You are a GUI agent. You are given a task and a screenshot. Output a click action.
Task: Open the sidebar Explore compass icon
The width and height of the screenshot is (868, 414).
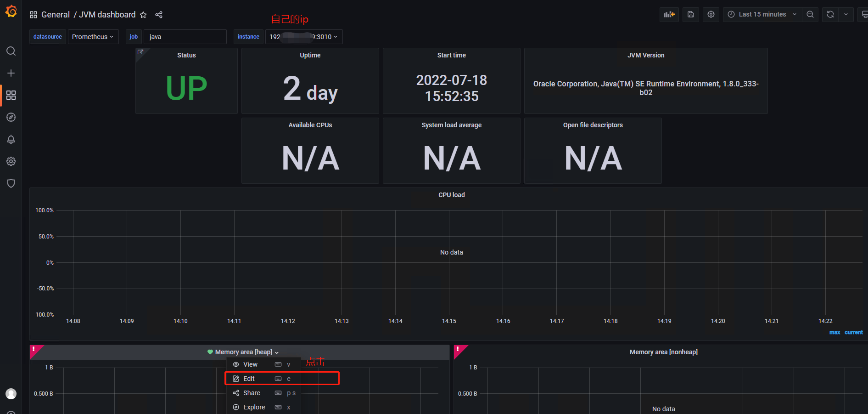click(x=11, y=117)
